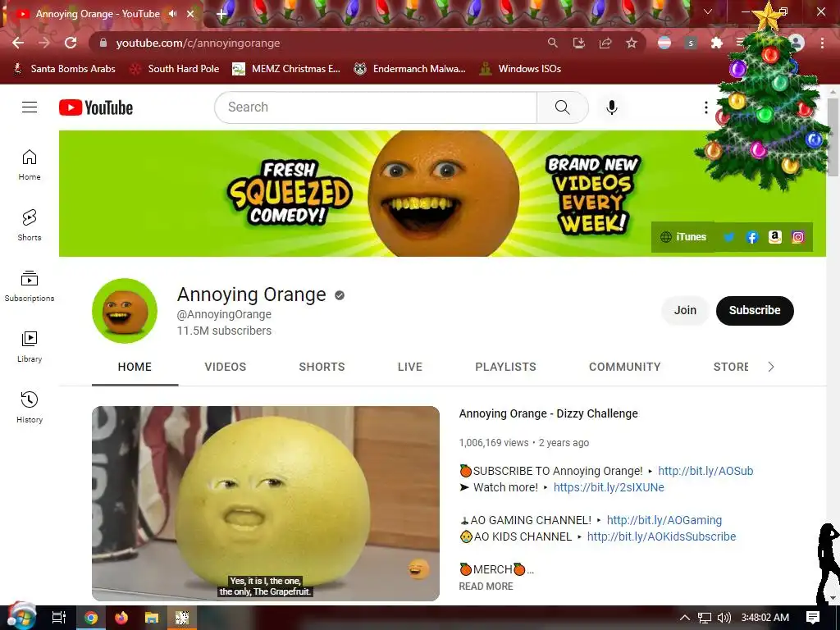Open browser extensions puzzle icon
This screenshot has height=630, width=840.
coord(717,43)
